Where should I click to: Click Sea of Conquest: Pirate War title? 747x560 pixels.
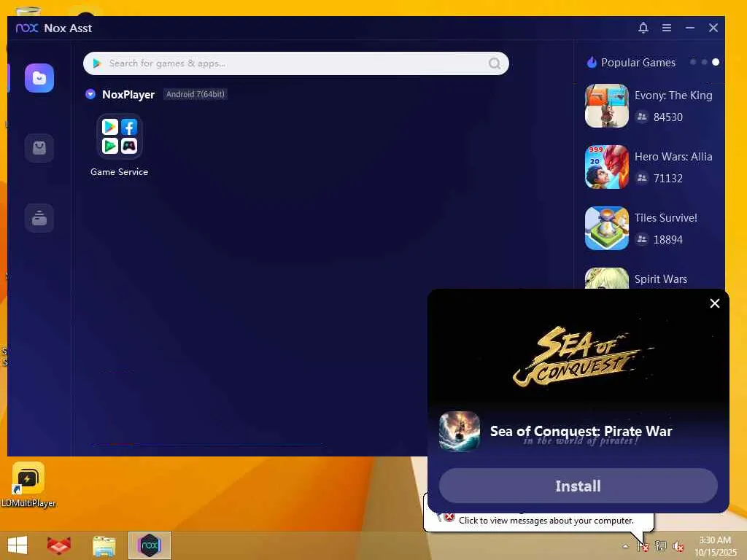pos(581,431)
